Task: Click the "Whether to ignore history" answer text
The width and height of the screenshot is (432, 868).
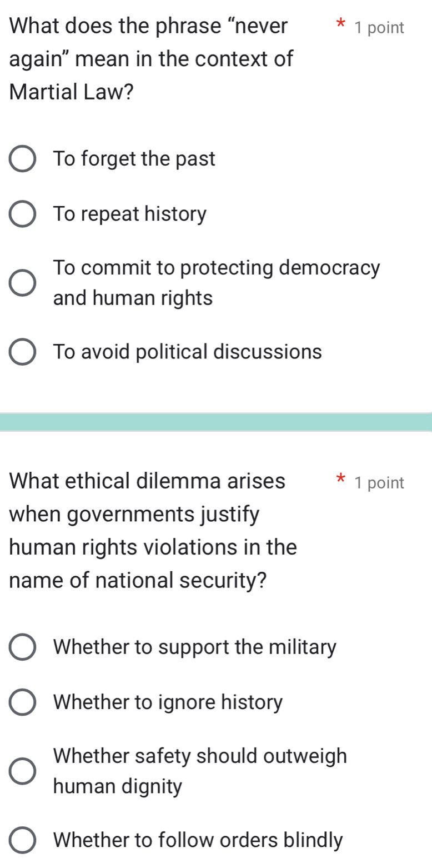Action: pos(167,702)
